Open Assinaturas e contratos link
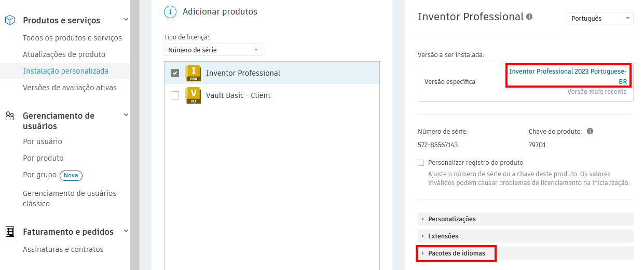This screenshot has height=270, width=644. 63,249
